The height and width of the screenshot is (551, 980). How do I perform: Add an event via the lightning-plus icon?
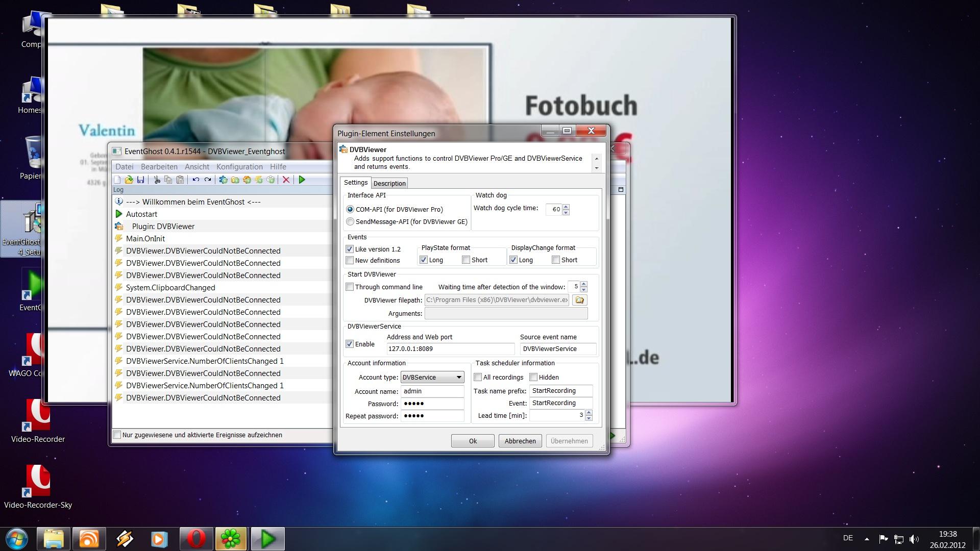[258, 180]
